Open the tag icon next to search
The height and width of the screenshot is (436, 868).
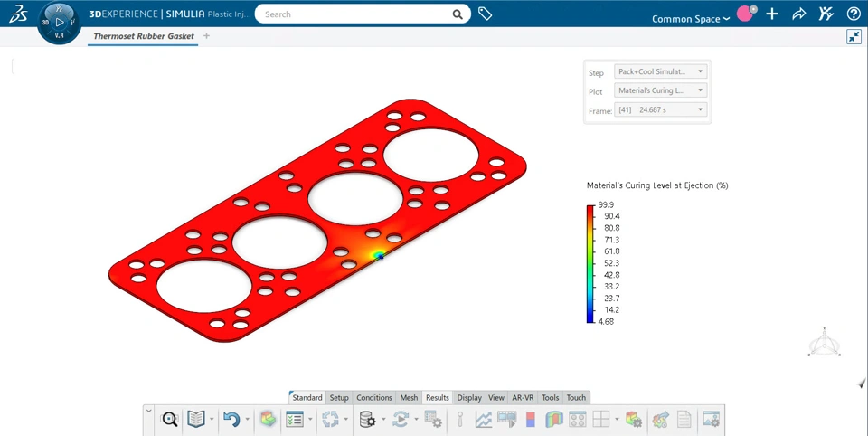point(485,14)
